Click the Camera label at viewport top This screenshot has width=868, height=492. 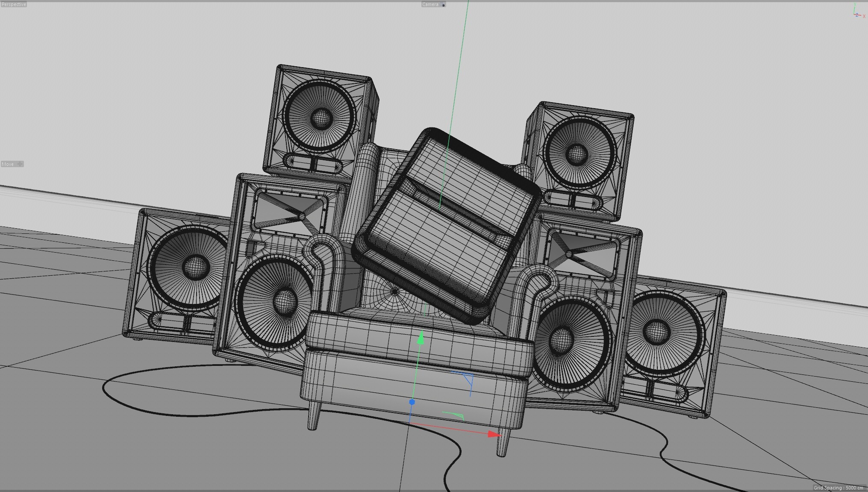(x=430, y=4)
